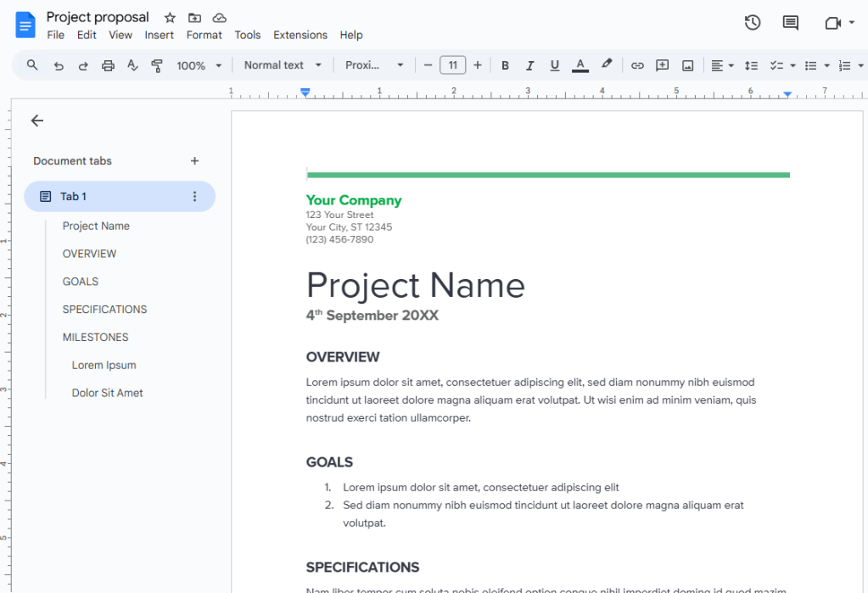Screen dimensions: 868x593
Task: Select the Paint format tool
Action: (157, 64)
